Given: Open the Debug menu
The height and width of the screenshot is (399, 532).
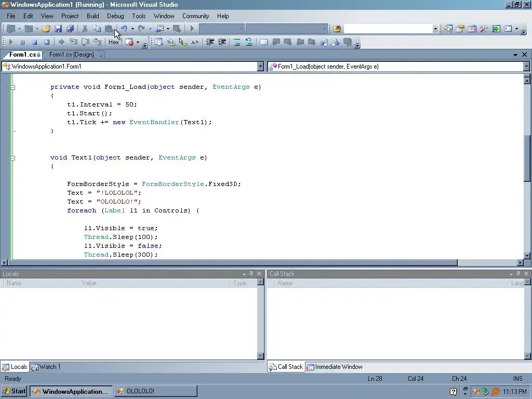Looking at the screenshot, I should pos(115,16).
